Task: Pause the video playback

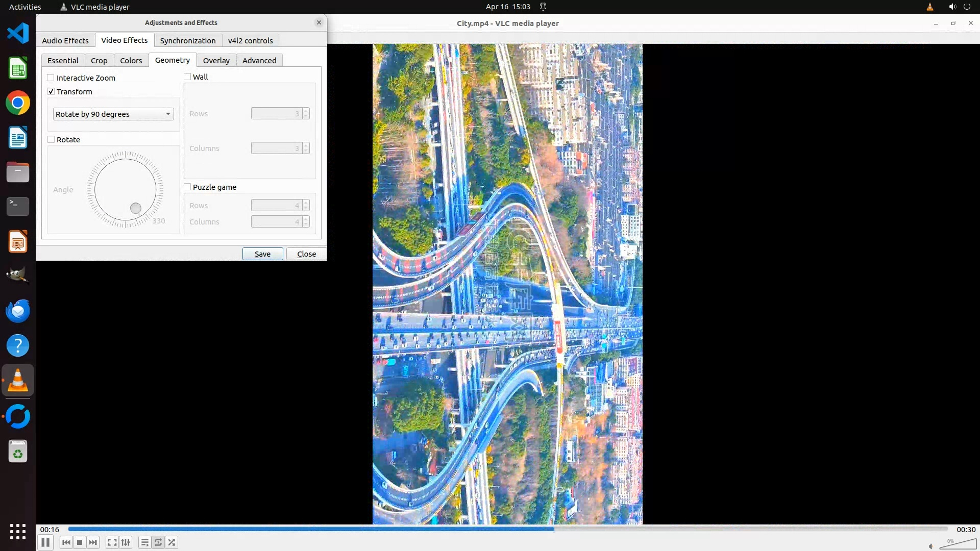Action: [x=45, y=542]
